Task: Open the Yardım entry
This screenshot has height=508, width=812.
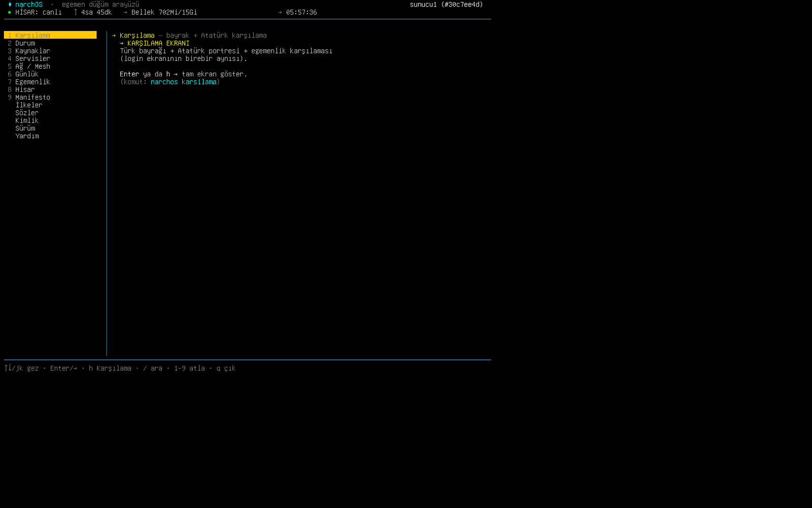Action: [27, 136]
